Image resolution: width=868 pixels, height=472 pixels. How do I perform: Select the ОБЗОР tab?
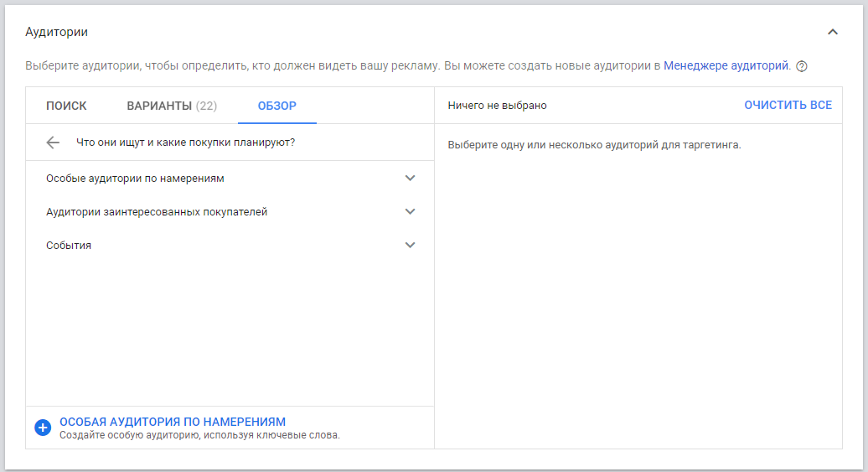pos(276,106)
